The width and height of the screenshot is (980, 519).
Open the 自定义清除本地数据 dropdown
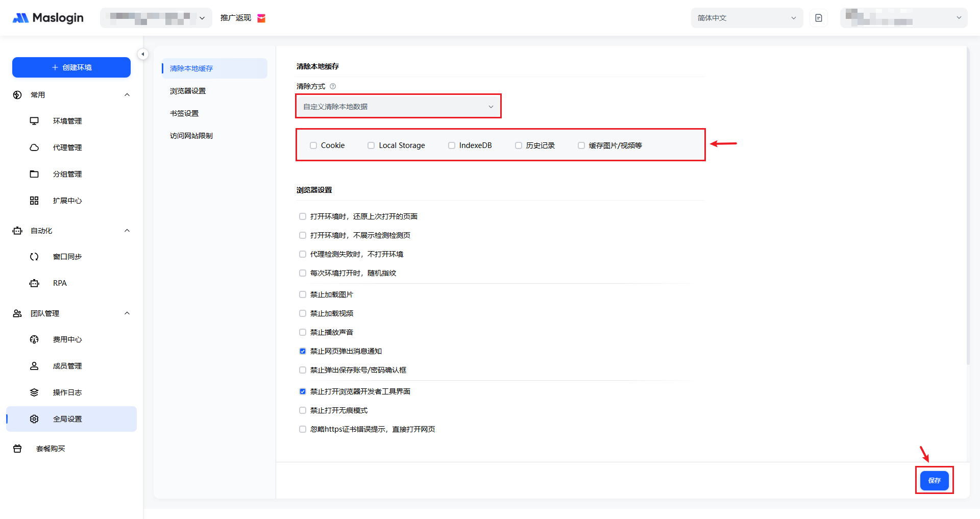tap(398, 106)
